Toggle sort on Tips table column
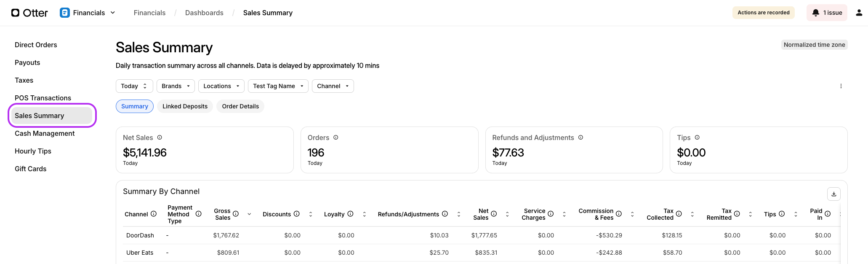Screen dimensions: 868x264 click(796, 214)
